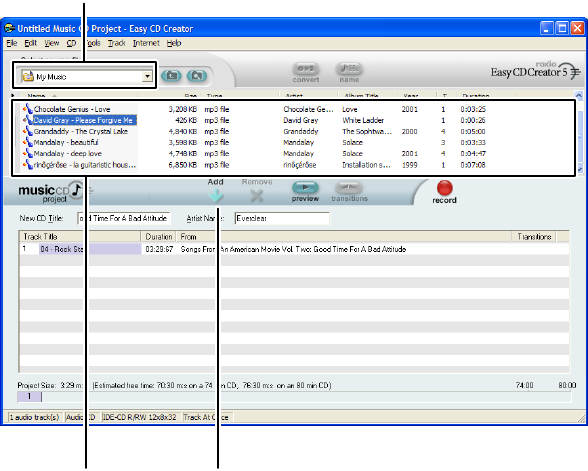Image resolution: width=588 pixels, height=471 pixels.
Task: Click the transitions icon
Action: coord(349,187)
